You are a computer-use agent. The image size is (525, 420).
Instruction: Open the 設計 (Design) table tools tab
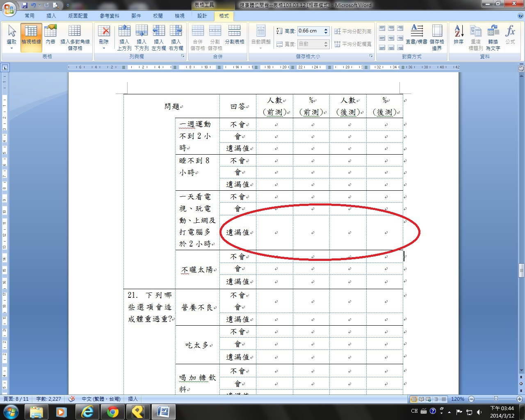click(202, 16)
